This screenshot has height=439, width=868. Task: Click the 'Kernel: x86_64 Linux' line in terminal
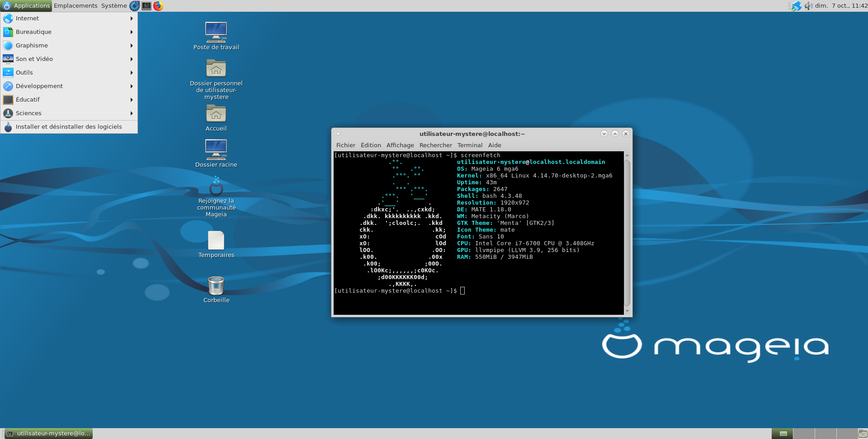[x=535, y=176]
